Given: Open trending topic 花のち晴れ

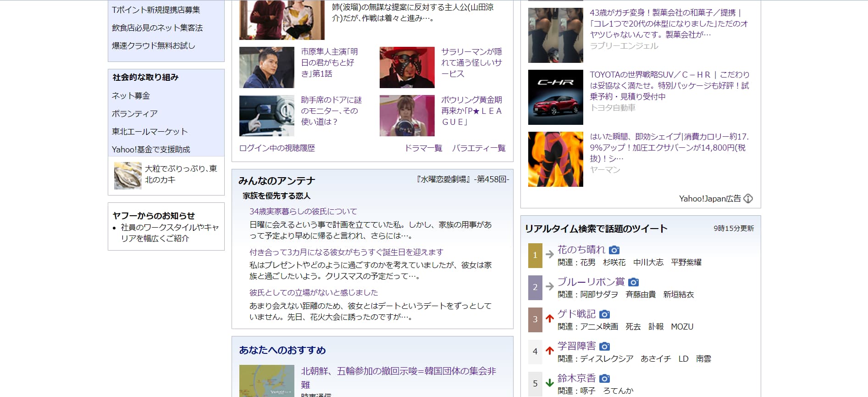Looking at the screenshot, I should [x=581, y=250].
